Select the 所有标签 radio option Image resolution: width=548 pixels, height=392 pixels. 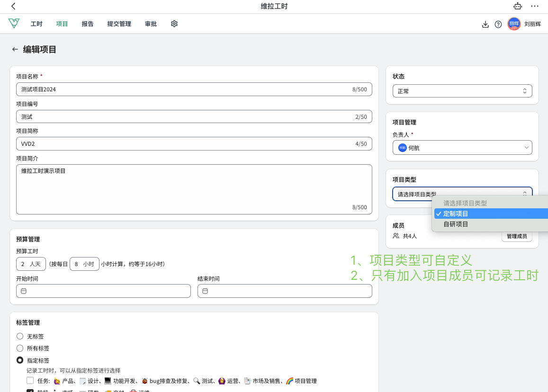click(x=20, y=348)
